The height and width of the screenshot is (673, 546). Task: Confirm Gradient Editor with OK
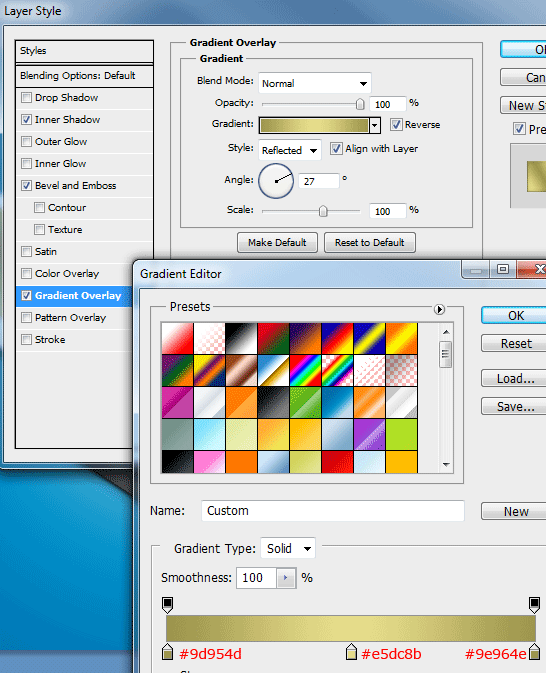click(x=514, y=315)
